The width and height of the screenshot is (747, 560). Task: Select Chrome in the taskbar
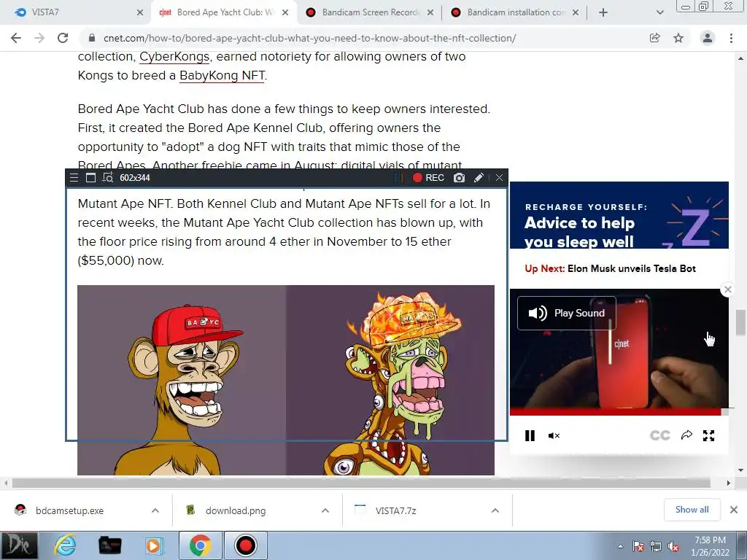(x=200, y=545)
